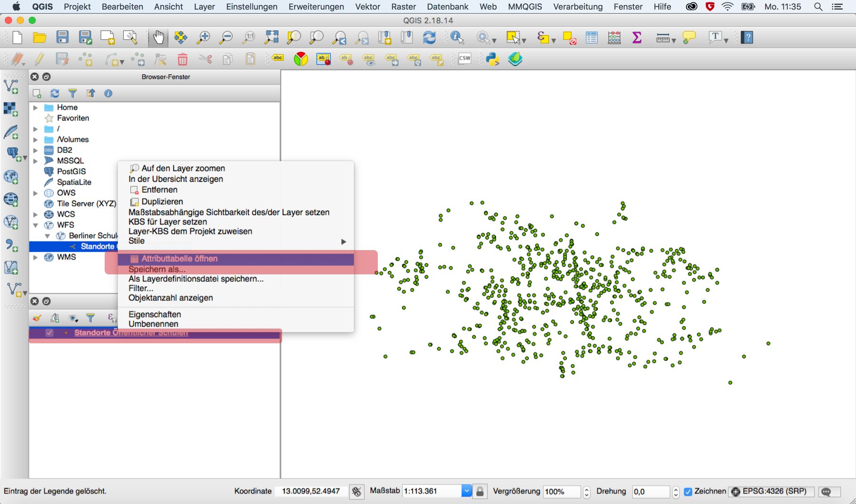Open the Erweiterungen menu
Viewport: 856px width, 504px height.
(x=316, y=7)
